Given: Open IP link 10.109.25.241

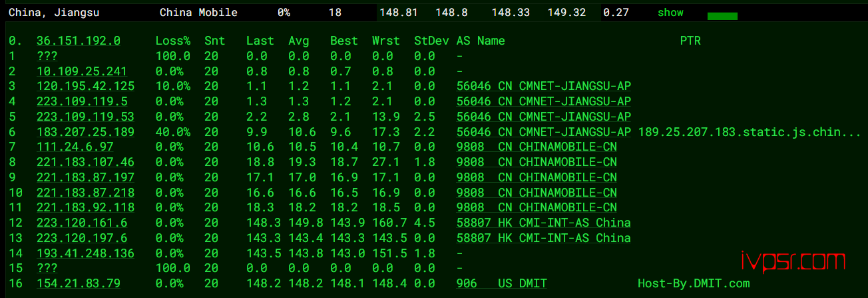Looking at the screenshot, I should tap(82, 71).
